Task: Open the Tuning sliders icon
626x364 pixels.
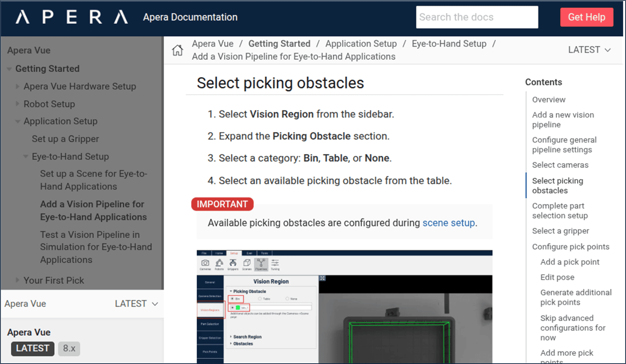Action: coord(275,264)
